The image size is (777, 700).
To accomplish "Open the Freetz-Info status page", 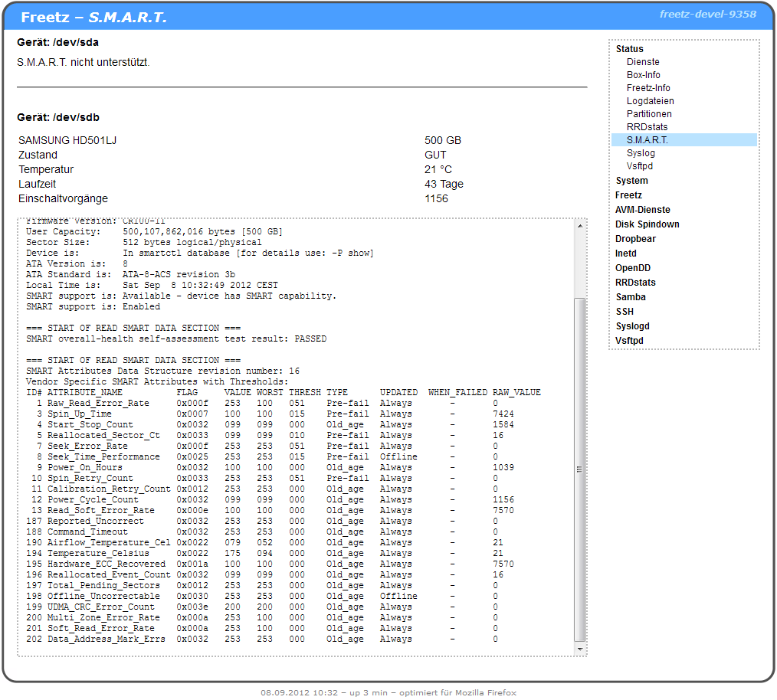I will 648,88.
